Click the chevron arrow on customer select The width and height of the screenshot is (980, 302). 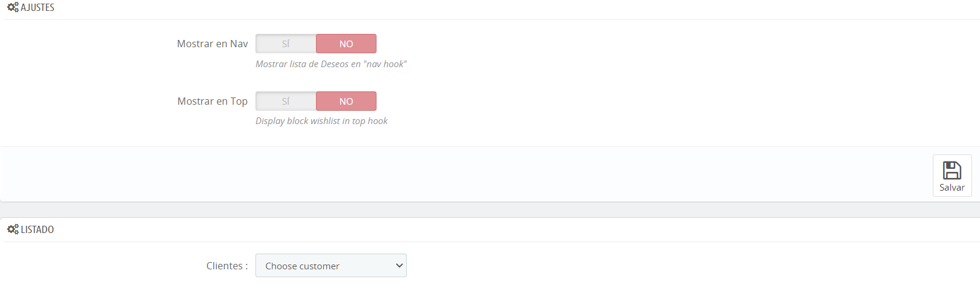click(399, 266)
